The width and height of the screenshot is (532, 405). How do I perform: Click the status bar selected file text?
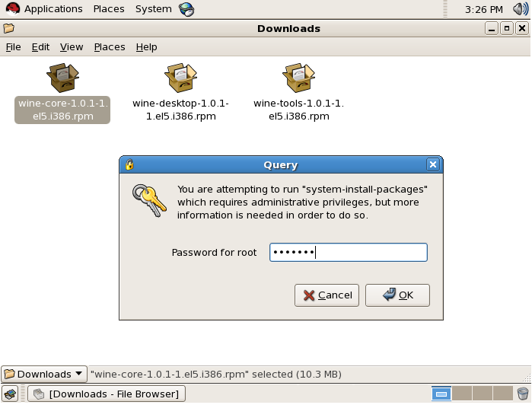coord(216,374)
